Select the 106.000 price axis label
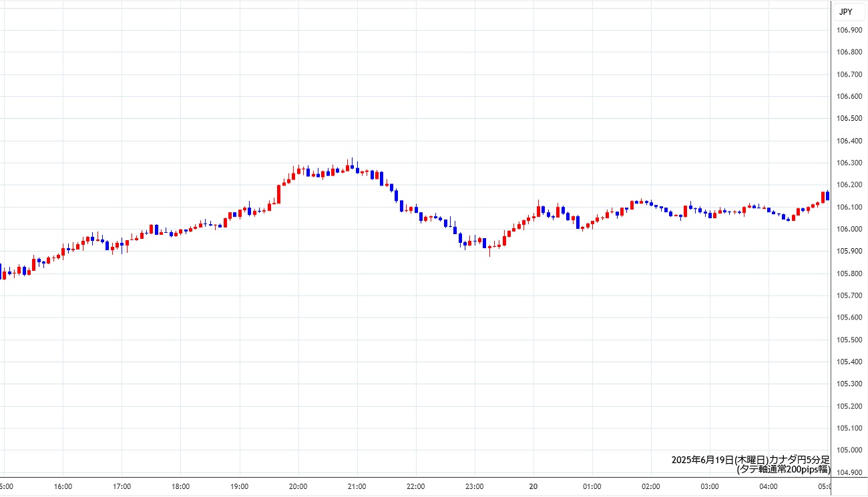 click(x=849, y=229)
